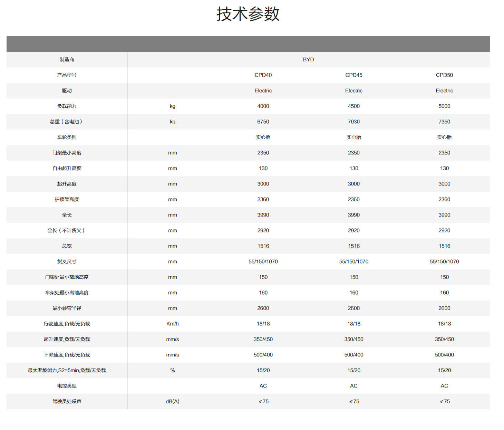Select the gray table header bar

coord(248,44)
